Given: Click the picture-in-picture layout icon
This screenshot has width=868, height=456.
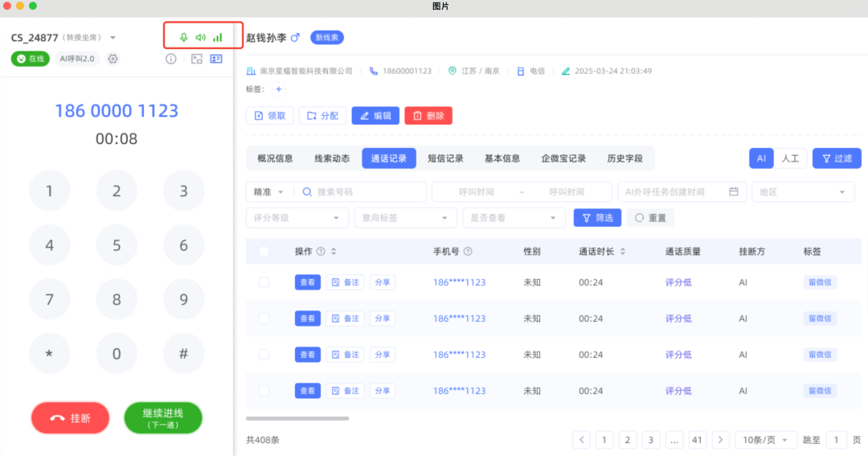Looking at the screenshot, I should (197, 59).
